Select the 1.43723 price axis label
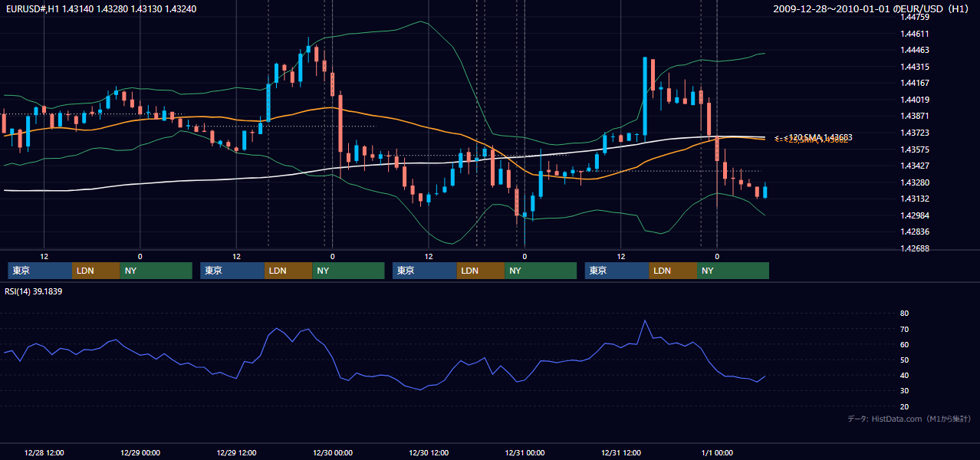 click(915, 133)
